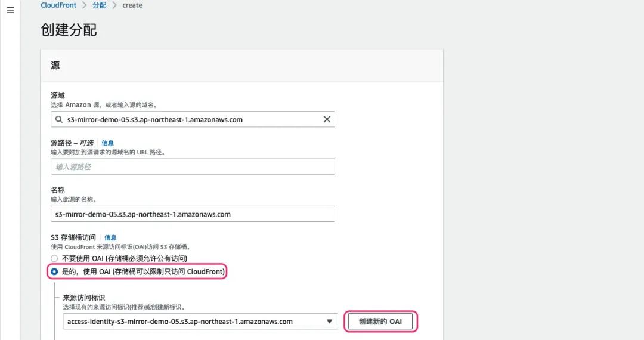Click the 创建新的 OAI button
The image size is (644, 340).
click(x=380, y=322)
